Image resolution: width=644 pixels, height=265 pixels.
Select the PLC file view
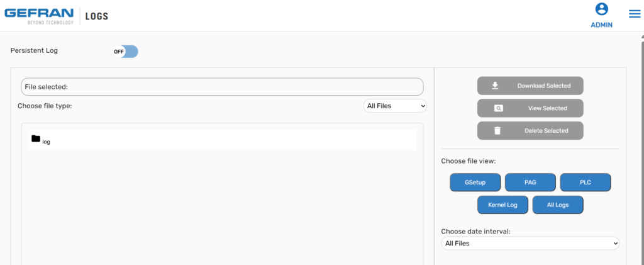click(586, 183)
